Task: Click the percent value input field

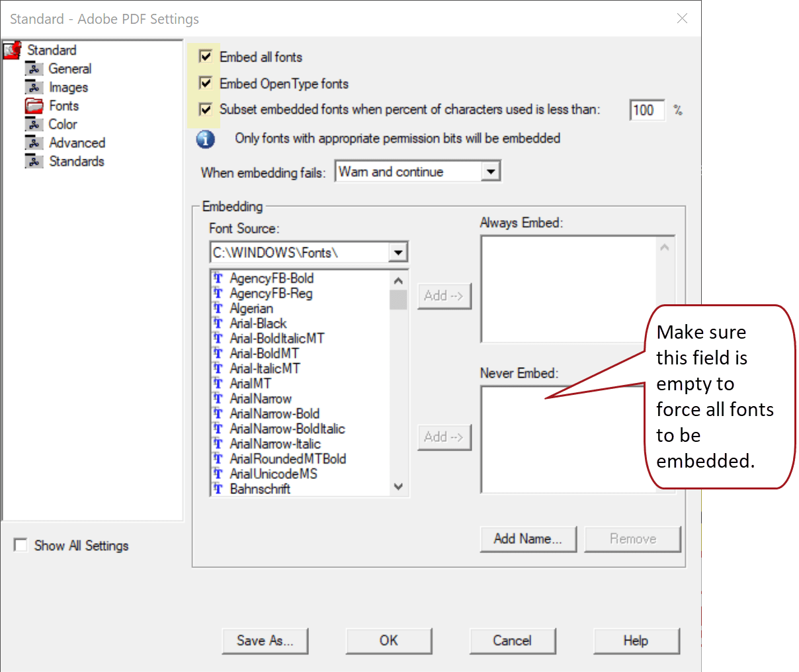Action: [x=646, y=110]
